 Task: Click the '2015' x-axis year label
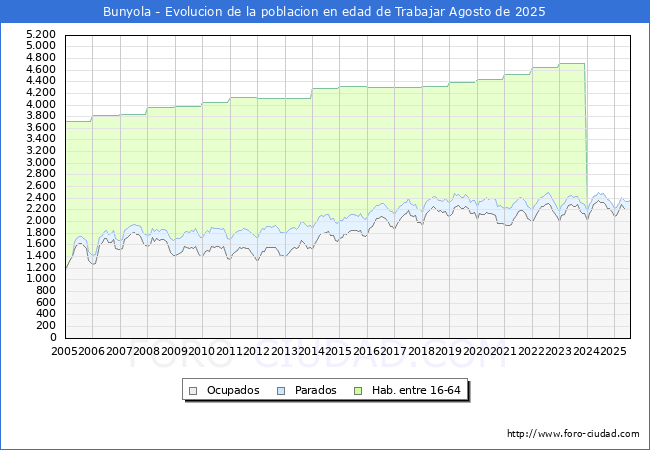[x=339, y=351]
